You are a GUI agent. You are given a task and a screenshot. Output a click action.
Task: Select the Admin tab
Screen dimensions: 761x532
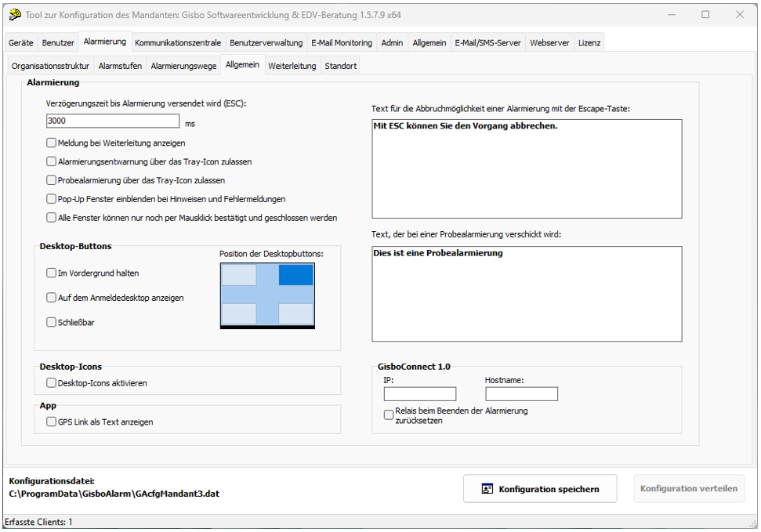click(392, 43)
